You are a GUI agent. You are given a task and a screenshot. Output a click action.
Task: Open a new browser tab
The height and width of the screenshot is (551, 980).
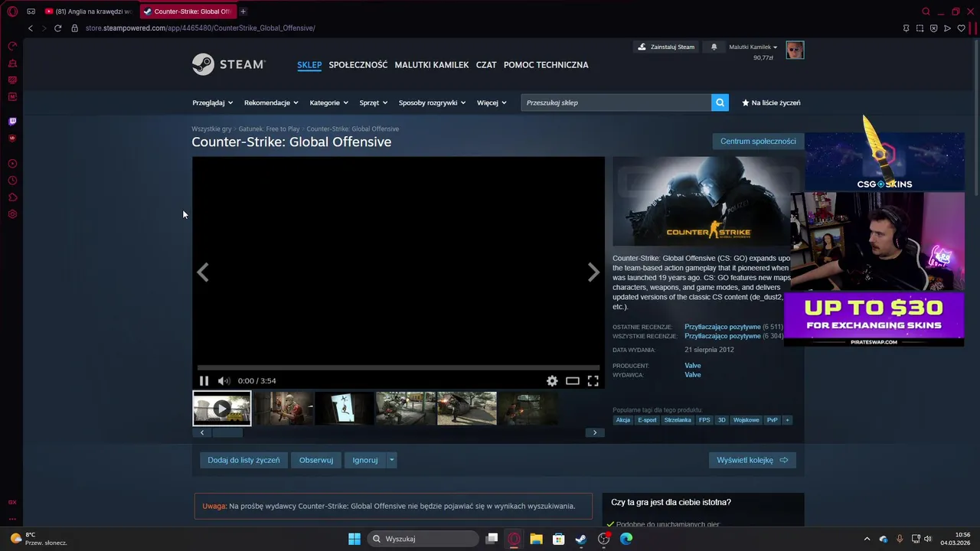[x=243, y=11]
